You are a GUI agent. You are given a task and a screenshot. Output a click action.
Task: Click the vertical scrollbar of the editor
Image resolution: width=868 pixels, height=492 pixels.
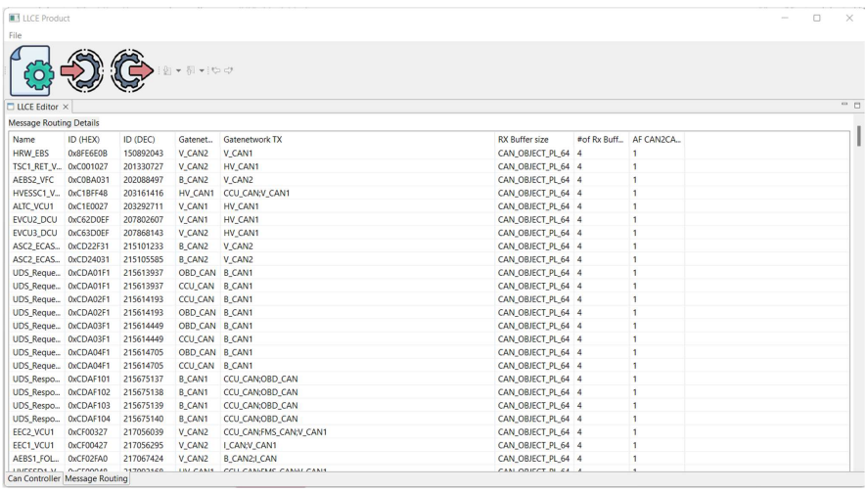858,137
